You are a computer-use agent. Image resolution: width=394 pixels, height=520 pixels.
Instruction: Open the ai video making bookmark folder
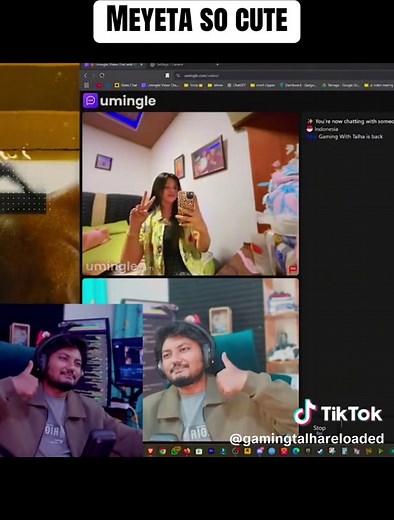coord(379,85)
